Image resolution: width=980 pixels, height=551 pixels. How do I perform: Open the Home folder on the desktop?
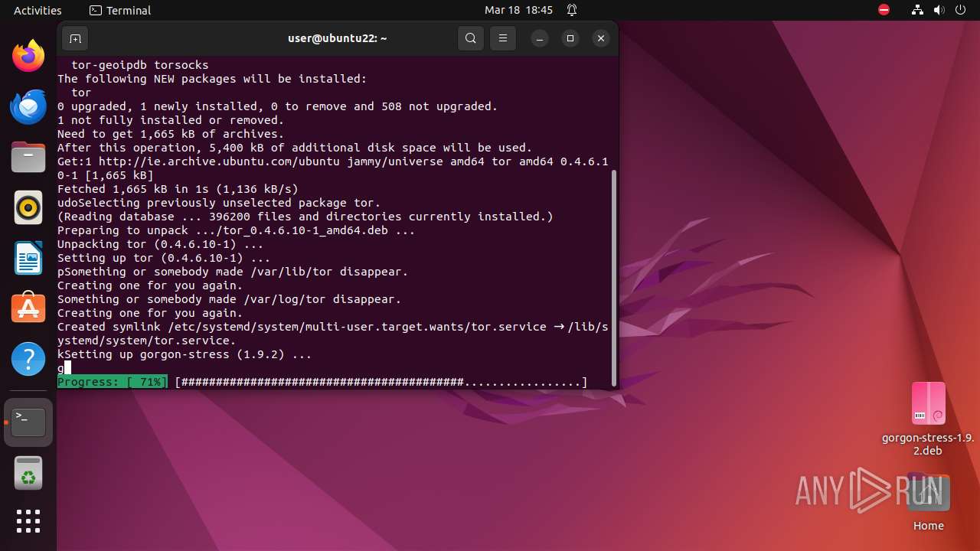[x=929, y=503]
